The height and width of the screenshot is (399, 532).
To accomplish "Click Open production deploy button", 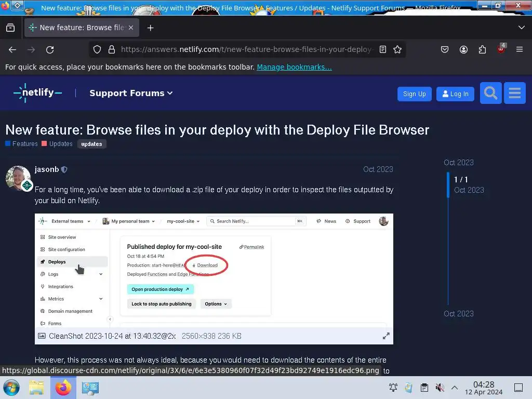I will pyautogui.click(x=160, y=289).
